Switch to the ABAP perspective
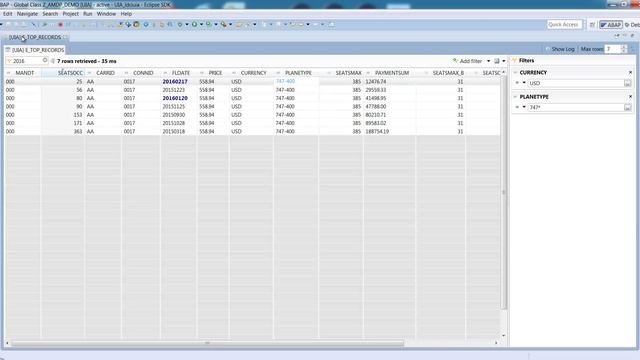This screenshot has width=640, height=360. (x=611, y=25)
